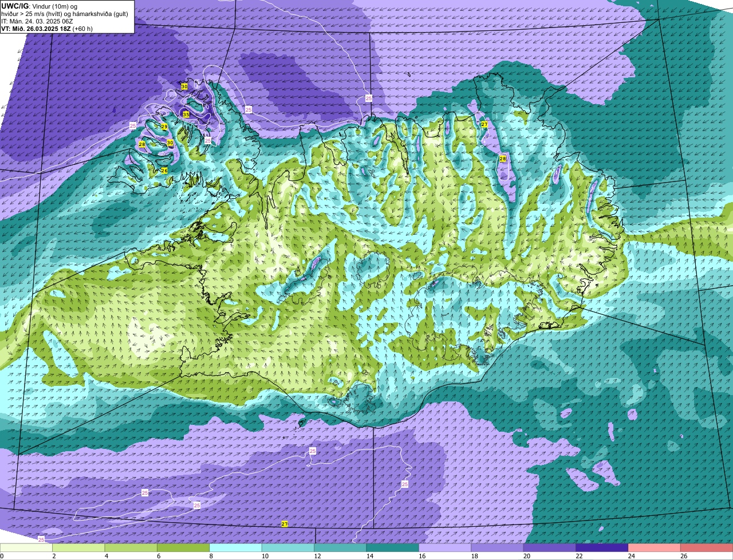
Task: Click the legend tick label '6'
Action: pos(159,556)
